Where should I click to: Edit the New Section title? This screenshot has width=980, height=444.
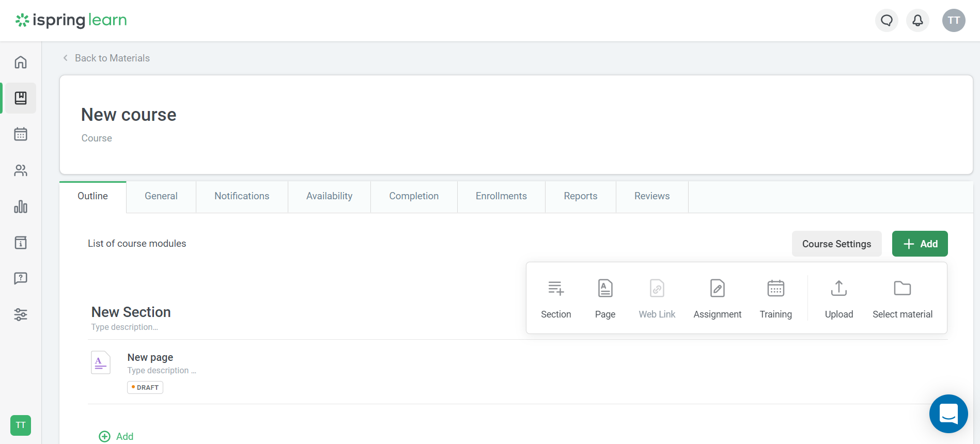click(131, 312)
